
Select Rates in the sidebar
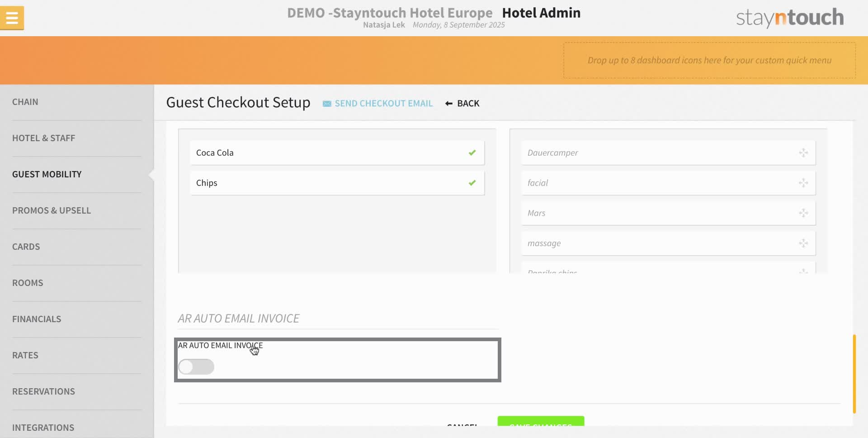coord(25,355)
